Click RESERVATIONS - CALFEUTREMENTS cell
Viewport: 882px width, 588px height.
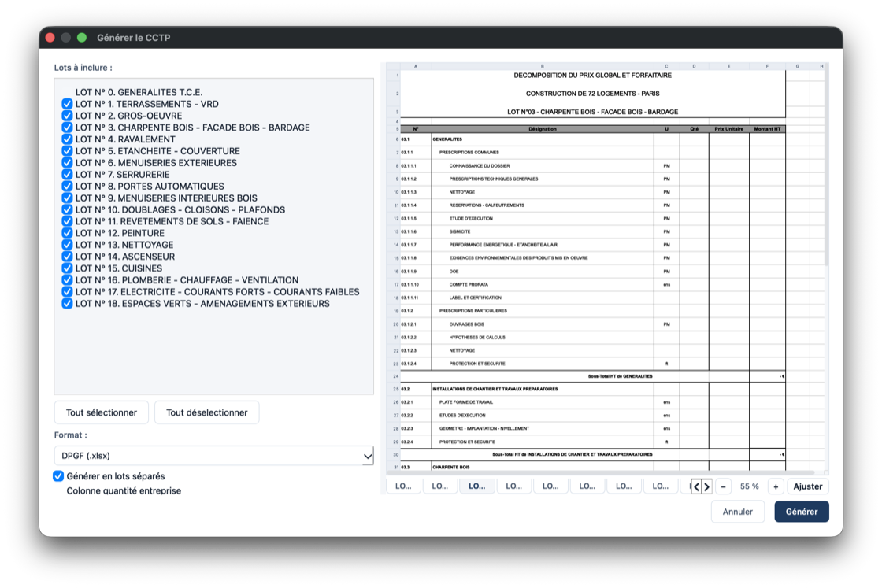click(x=487, y=205)
